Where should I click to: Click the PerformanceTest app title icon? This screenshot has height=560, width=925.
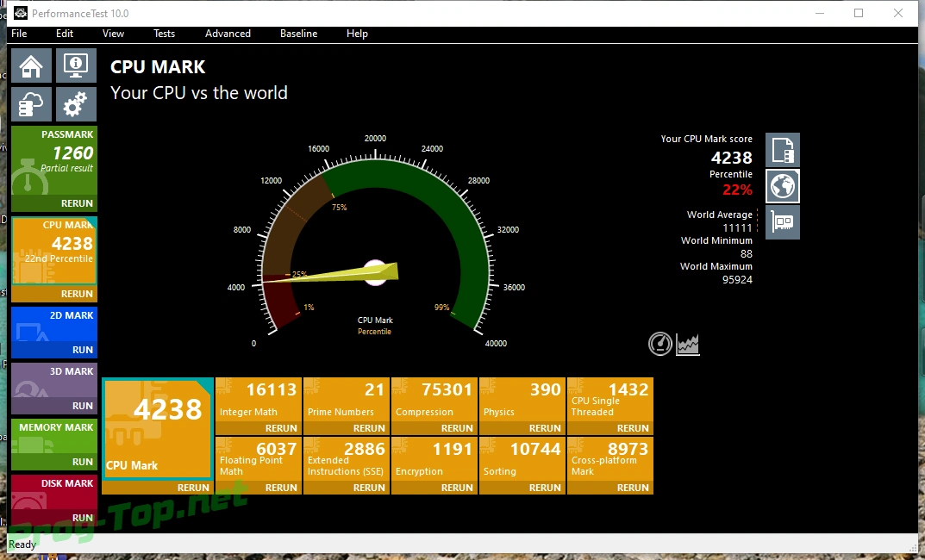(x=20, y=13)
